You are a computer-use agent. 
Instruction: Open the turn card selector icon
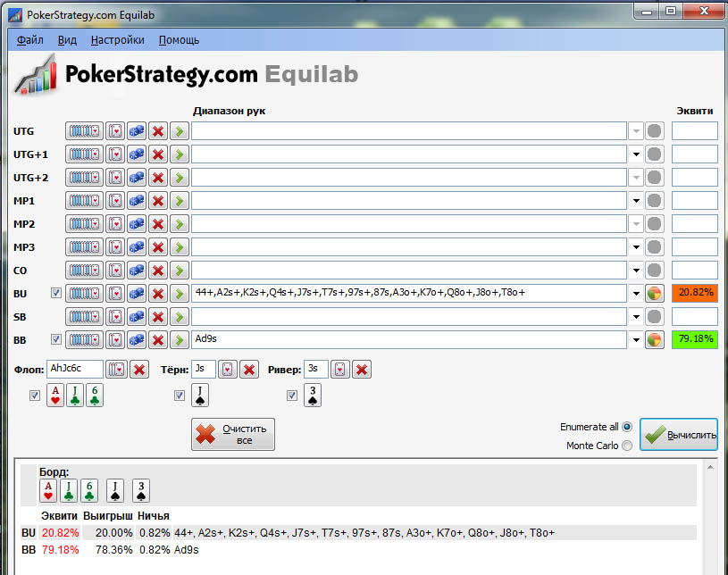pos(228,370)
